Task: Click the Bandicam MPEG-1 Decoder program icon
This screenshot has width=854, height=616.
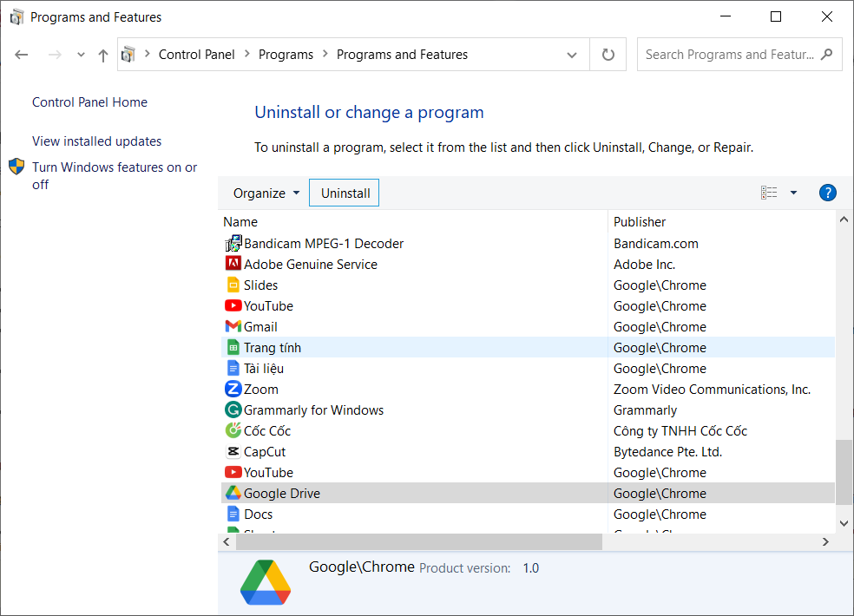Action: click(x=233, y=244)
